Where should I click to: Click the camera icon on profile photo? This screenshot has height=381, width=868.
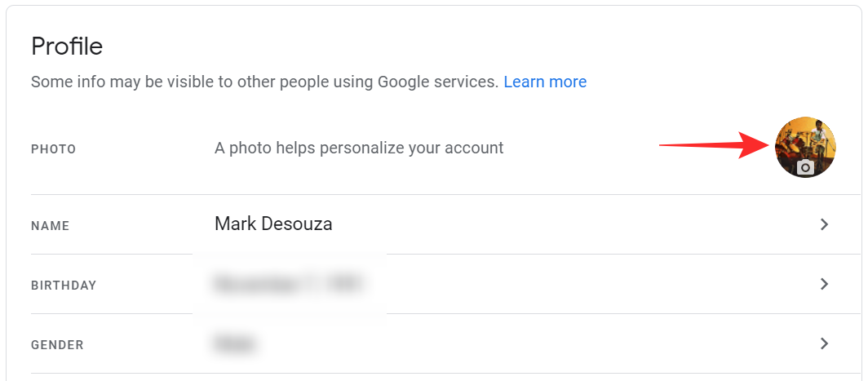point(805,167)
